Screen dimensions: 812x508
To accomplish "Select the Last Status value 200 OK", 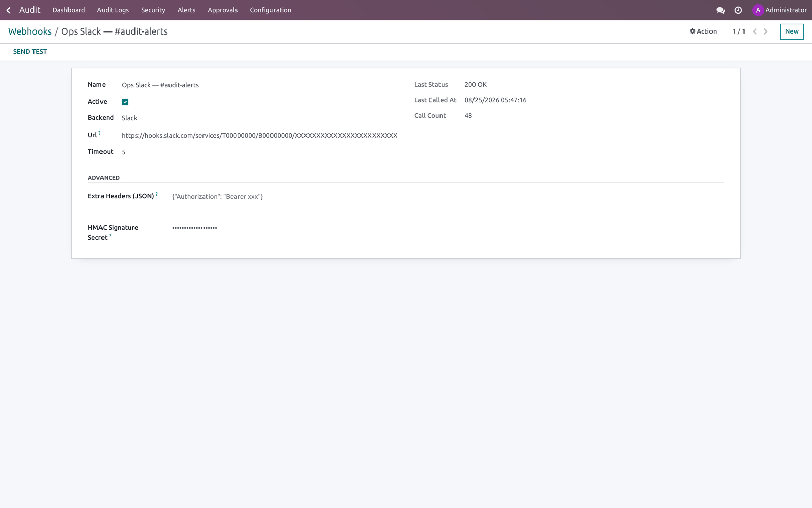I will [x=476, y=85].
